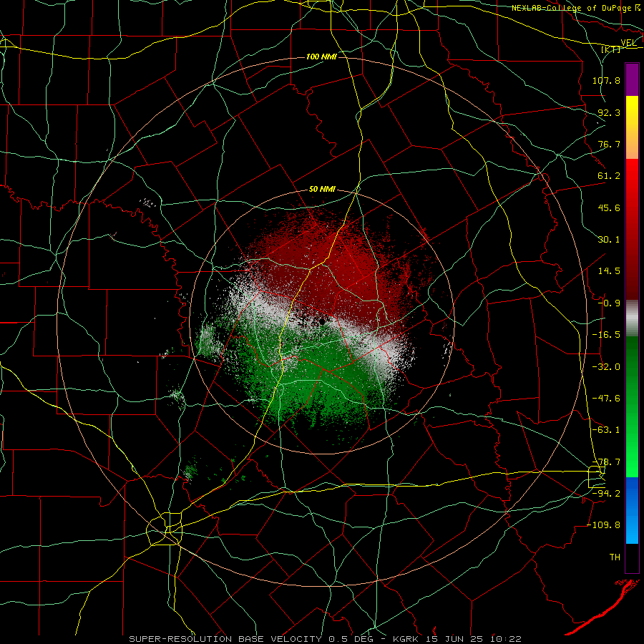Click the 30.1 scale value
The width and height of the screenshot is (644, 644).
click(x=609, y=240)
